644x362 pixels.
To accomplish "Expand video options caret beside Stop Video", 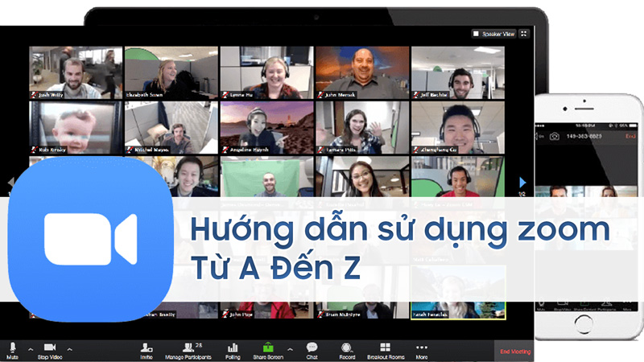I will 70,349.
